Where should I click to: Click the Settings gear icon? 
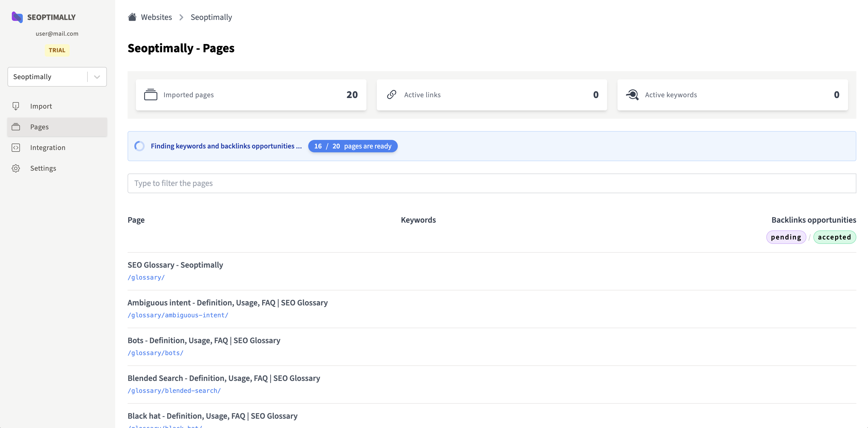click(16, 168)
